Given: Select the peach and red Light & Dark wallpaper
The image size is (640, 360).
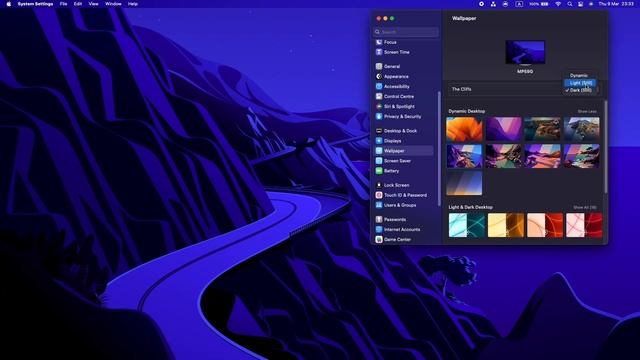Looking at the screenshot, I should click(545, 225).
